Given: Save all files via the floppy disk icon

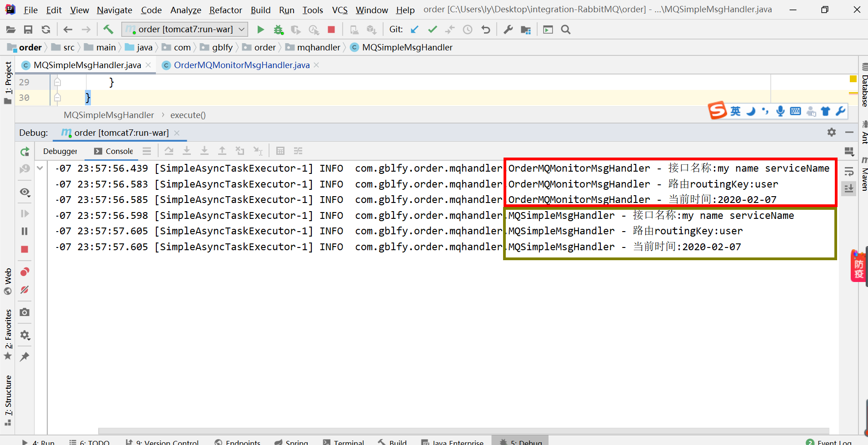Looking at the screenshot, I should click(28, 30).
